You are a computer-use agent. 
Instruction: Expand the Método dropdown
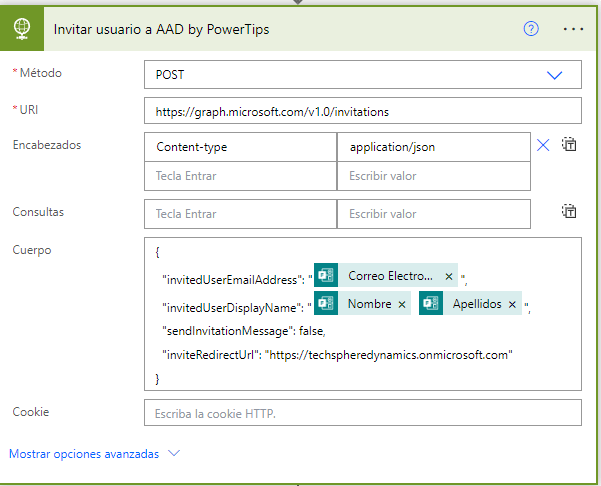click(554, 75)
